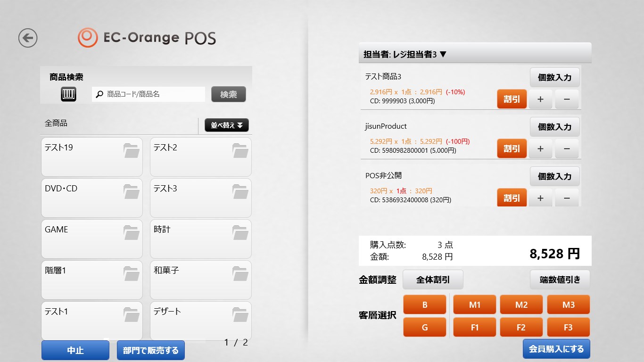Apply the 全体割引 overall discount
This screenshot has width=644, height=362.
coord(432,279)
